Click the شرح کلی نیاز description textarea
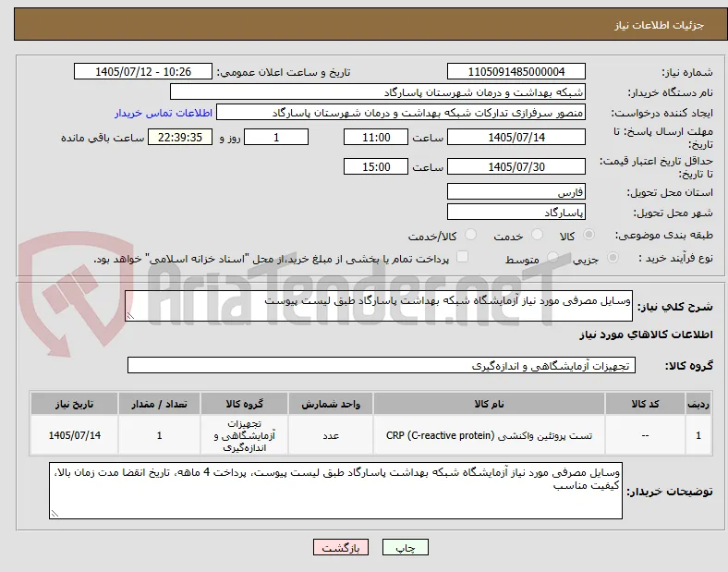Image resolution: width=728 pixels, height=572 pixels. click(379, 306)
